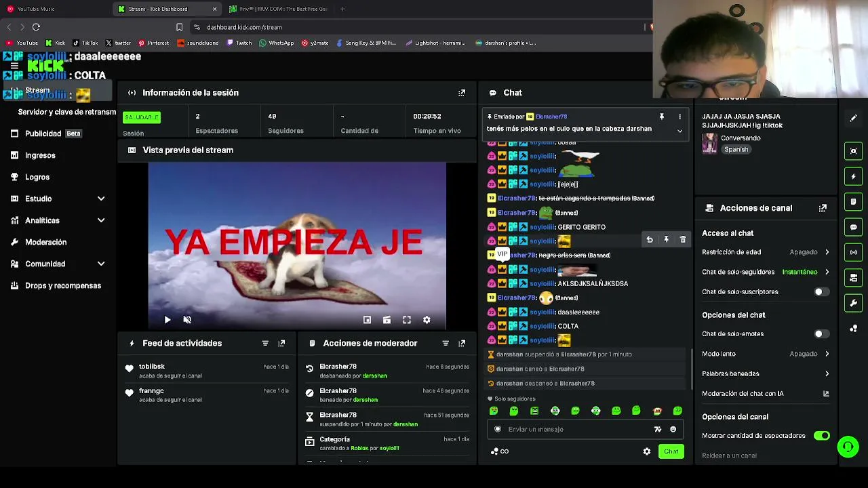
Task: Open Restricción de edad setting
Action: click(766, 252)
